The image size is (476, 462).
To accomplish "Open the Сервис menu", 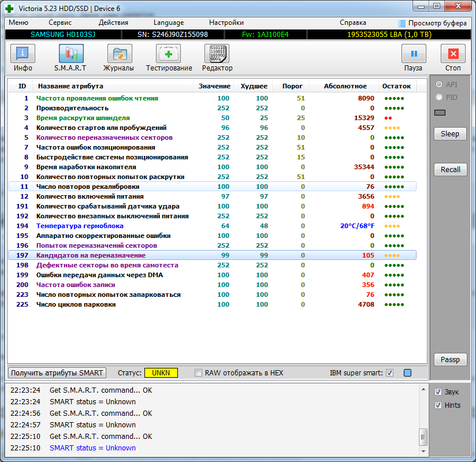I will (60, 23).
